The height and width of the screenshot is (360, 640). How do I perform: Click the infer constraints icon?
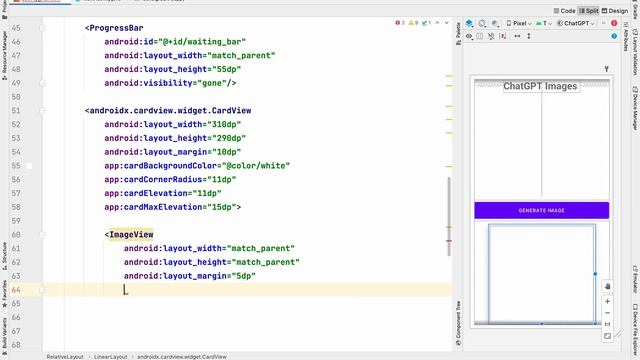pyautogui.click(x=503, y=36)
